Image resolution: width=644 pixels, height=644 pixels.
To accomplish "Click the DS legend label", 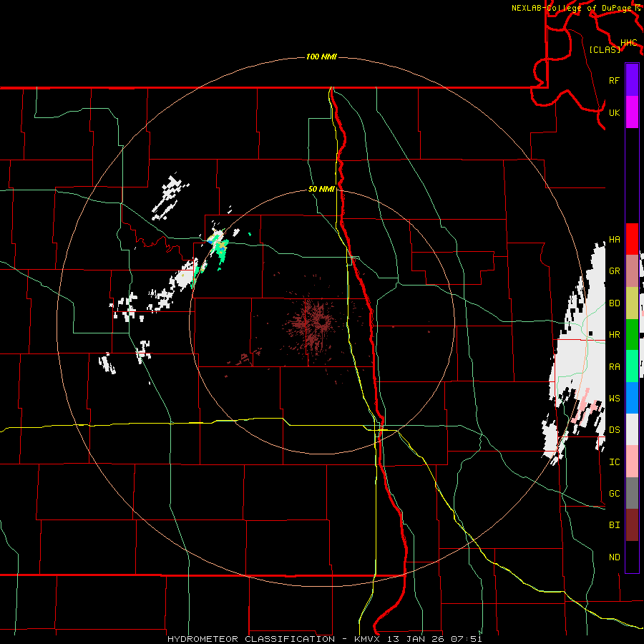I will click(x=615, y=430).
